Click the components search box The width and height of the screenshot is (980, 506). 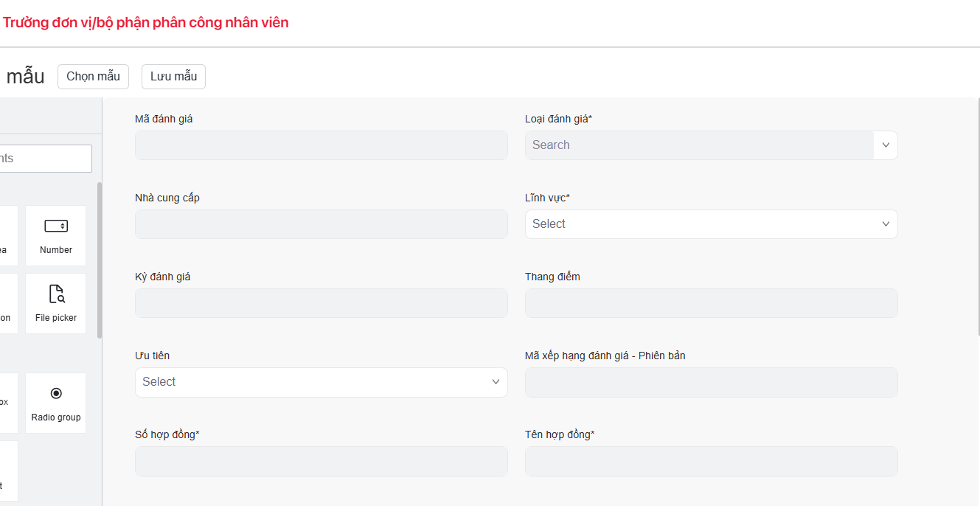tap(46, 159)
